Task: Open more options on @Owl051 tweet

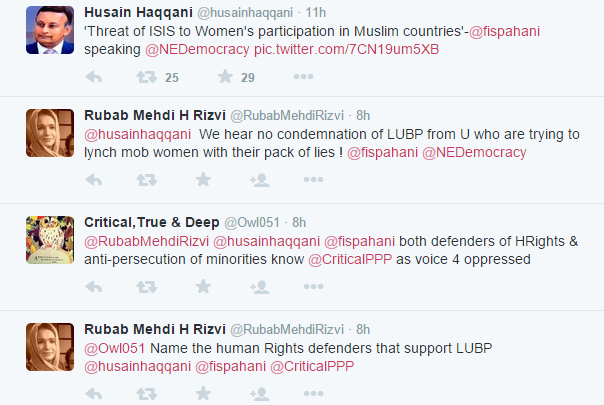Action: point(313,287)
